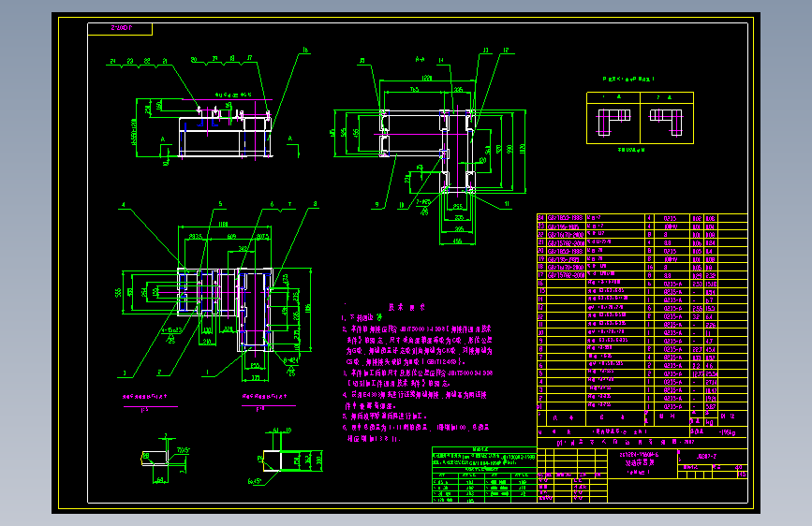Click the 1181 overall dimension in plan view

[223, 225]
